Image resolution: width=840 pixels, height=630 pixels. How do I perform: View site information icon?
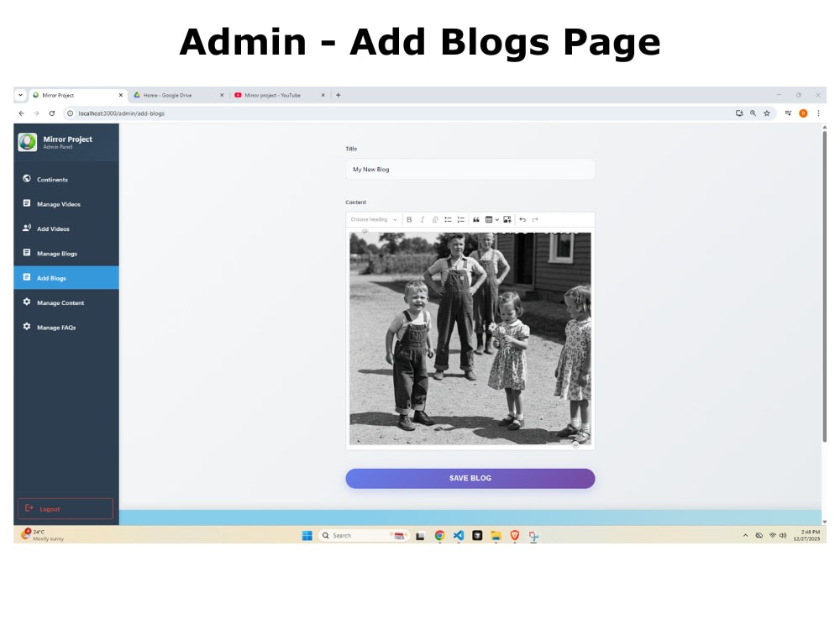tap(71, 113)
